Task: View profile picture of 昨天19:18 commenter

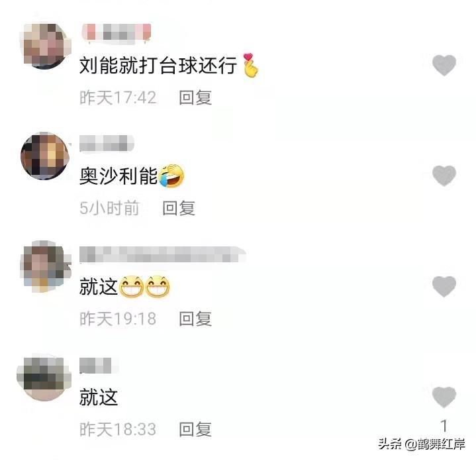Action: [x=46, y=266]
